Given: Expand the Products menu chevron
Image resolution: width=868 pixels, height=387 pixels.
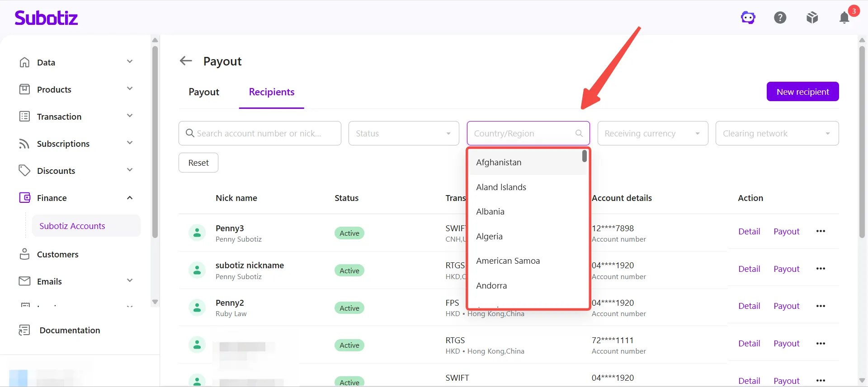Looking at the screenshot, I should point(130,89).
